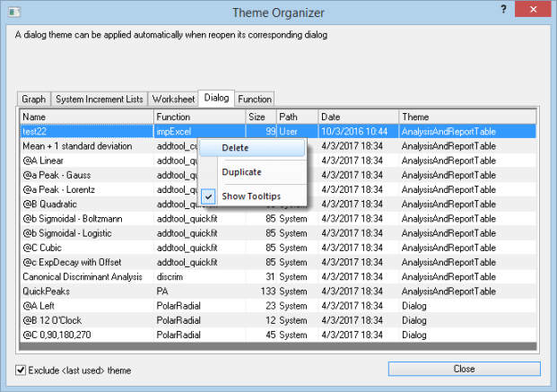The image size is (557, 392).
Task: Sort by the Date column header
Action: [358, 117]
